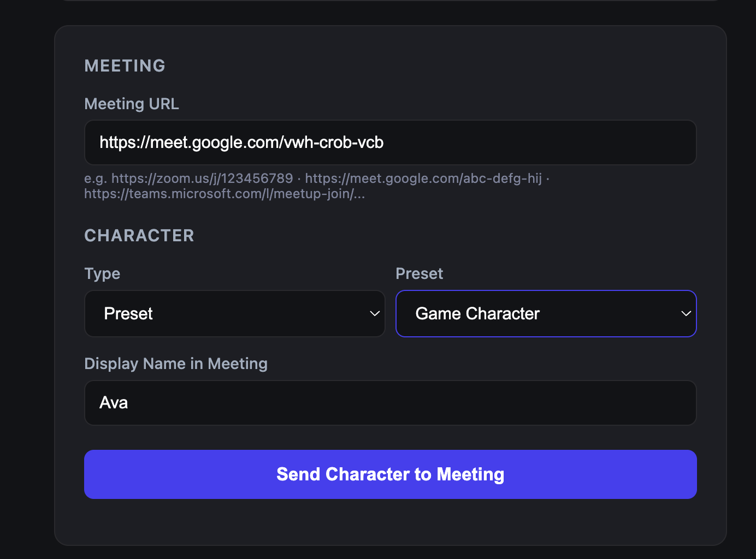Viewport: 756px width, 559px height.
Task: Click the Display Name in Meeting label
Action: click(x=176, y=363)
